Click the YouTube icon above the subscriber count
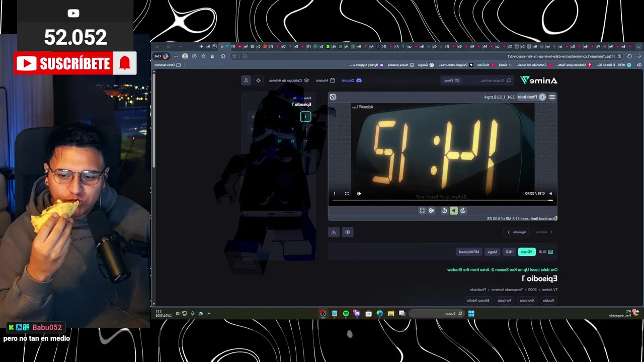This screenshot has width=644, height=362. (73, 14)
